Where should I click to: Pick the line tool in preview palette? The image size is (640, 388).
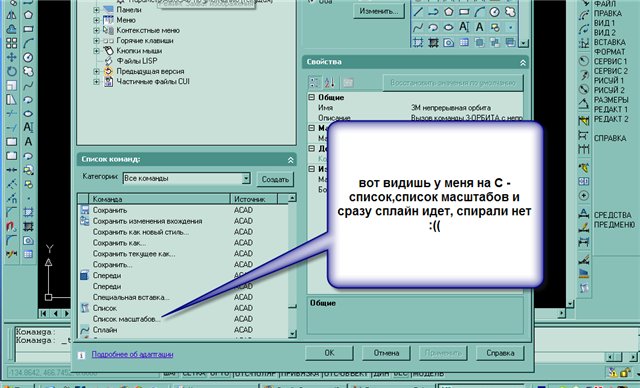(x=418, y=12)
